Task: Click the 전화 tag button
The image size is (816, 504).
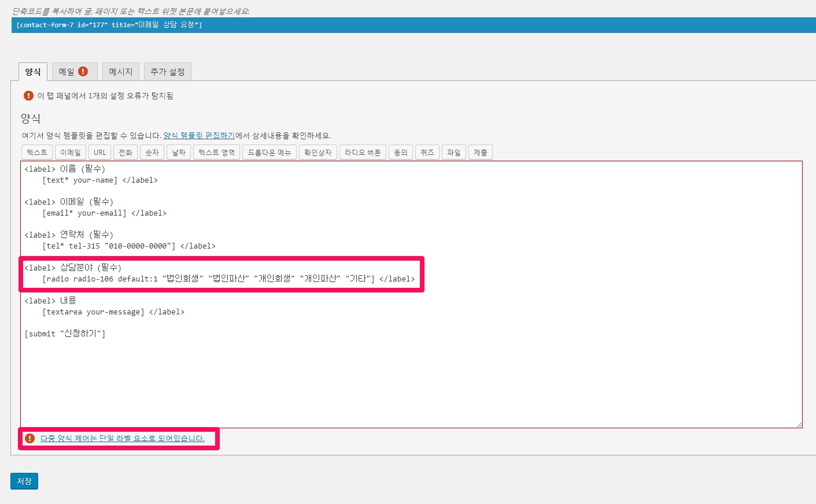Action: (x=125, y=153)
